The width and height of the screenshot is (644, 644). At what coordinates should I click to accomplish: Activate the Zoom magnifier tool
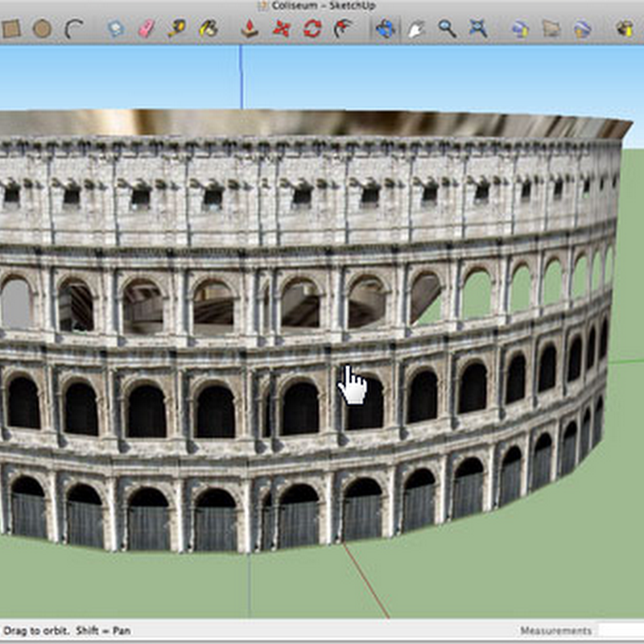click(447, 29)
